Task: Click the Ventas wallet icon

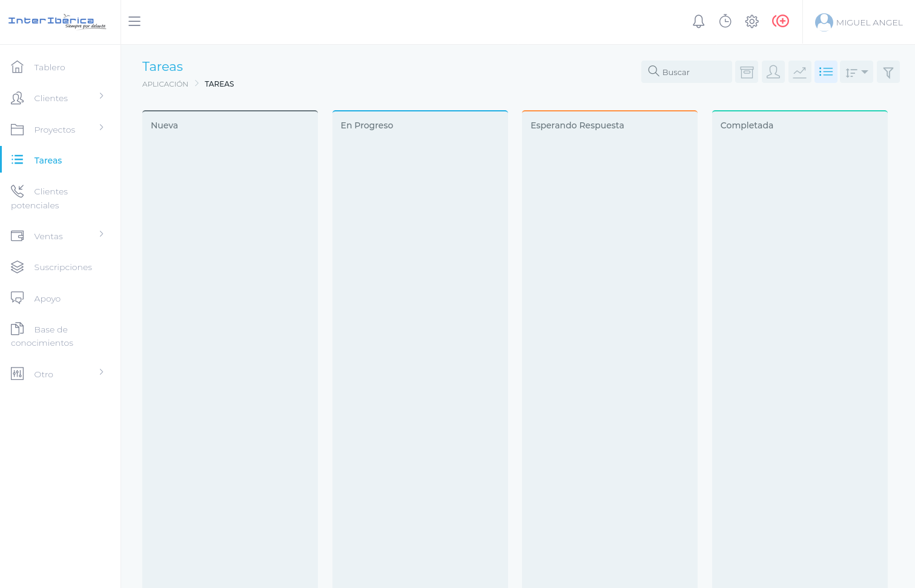Action: (18, 236)
